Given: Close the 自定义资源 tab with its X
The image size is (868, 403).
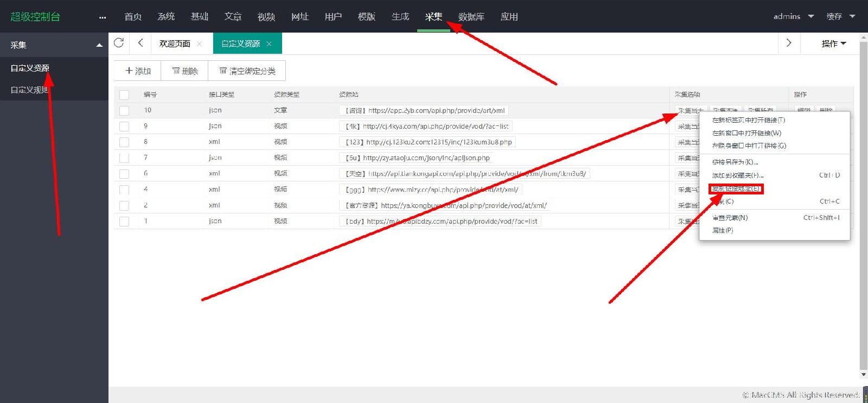Looking at the screenshot, I should 269,43.
